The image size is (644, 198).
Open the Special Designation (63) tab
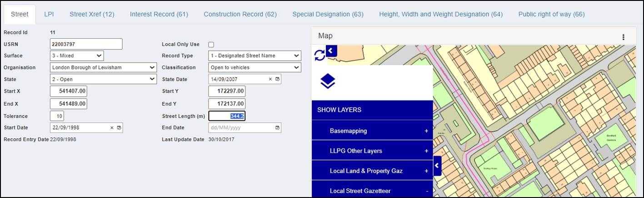328,14
